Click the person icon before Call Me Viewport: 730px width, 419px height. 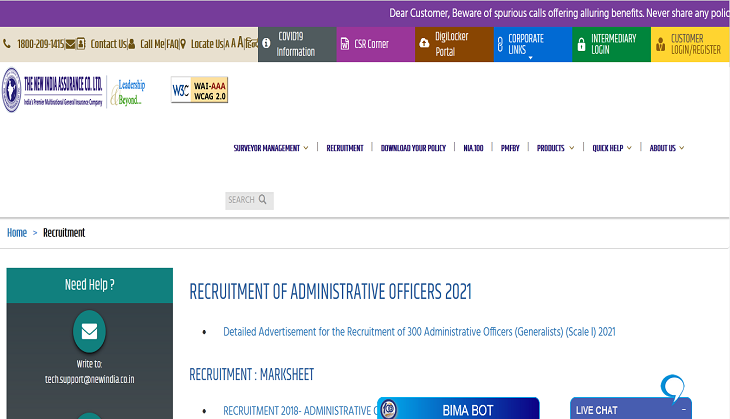tap(132, 44)
